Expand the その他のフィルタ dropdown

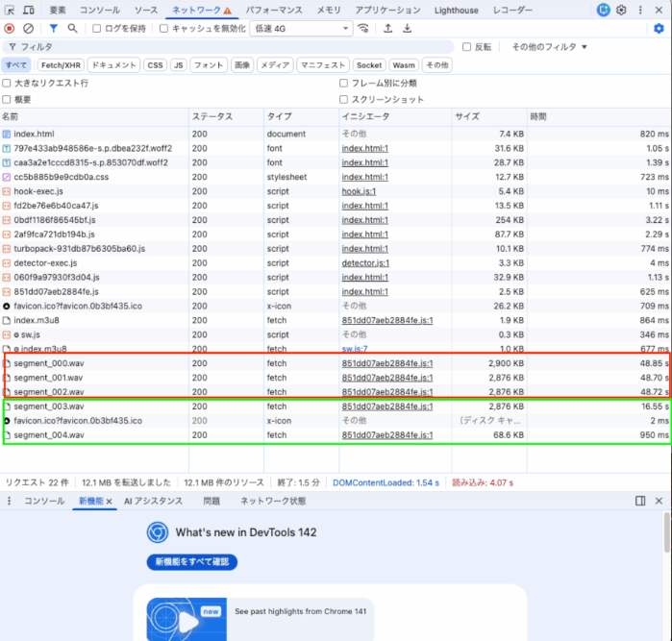coord(549,46)
